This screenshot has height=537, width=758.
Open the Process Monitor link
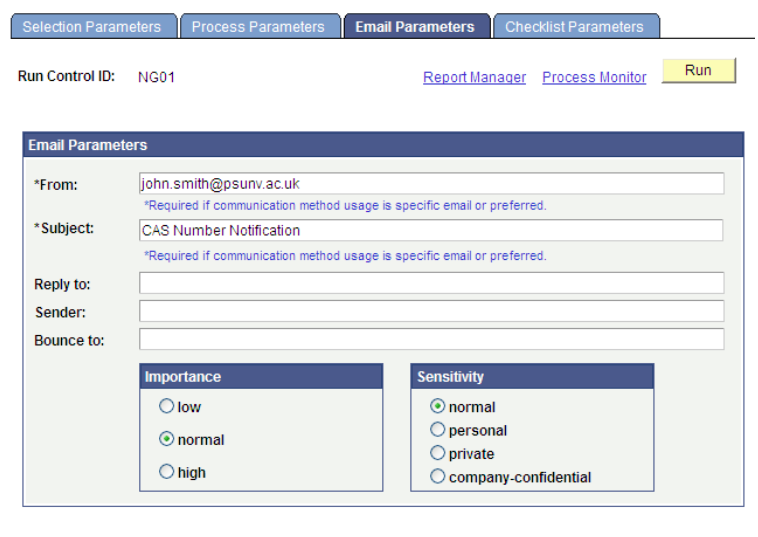tap(594, 77)
